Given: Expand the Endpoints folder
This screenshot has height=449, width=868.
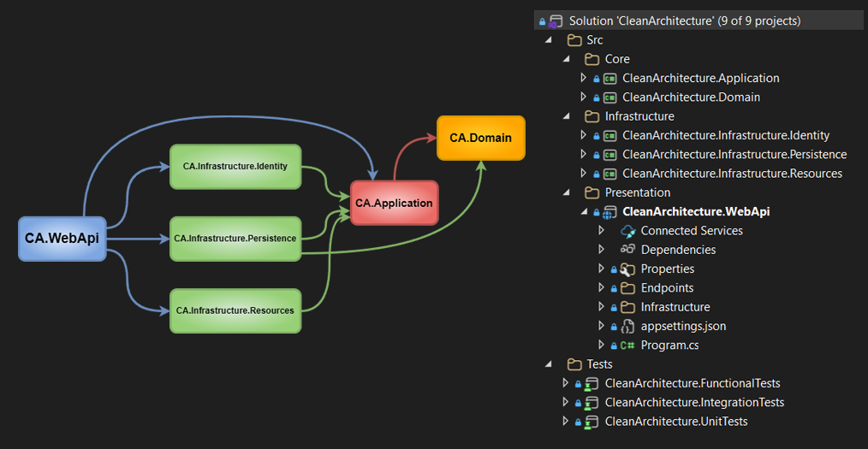Looking at the screenshot, I should (602, 288).
